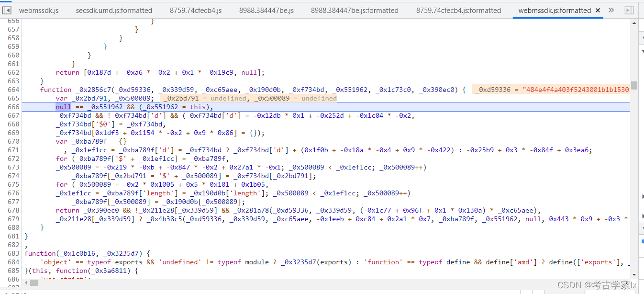The height and width of the screenshot is (294, 644).
Task: Click line number 666 in the gutter
Action: (13, 107)
